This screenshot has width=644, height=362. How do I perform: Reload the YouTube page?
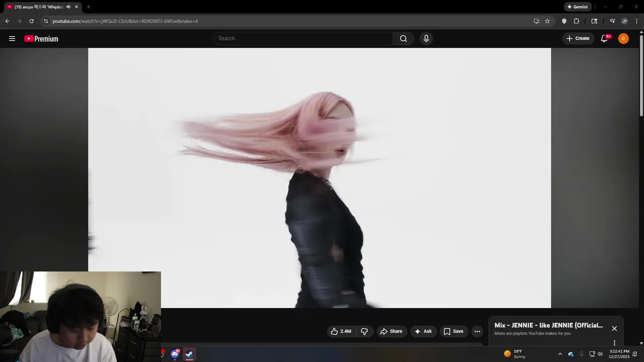(31, 21)
